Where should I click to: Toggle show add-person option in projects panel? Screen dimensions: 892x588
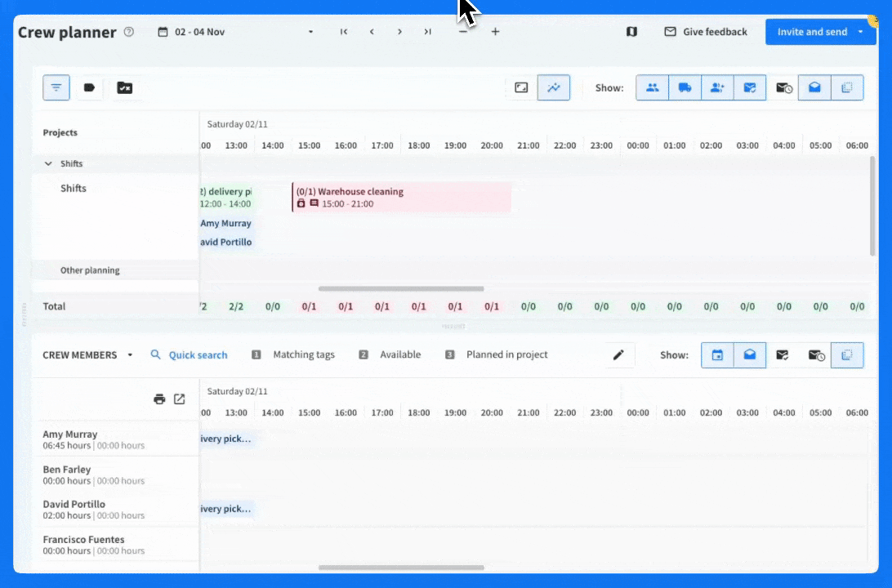[717, 87]
